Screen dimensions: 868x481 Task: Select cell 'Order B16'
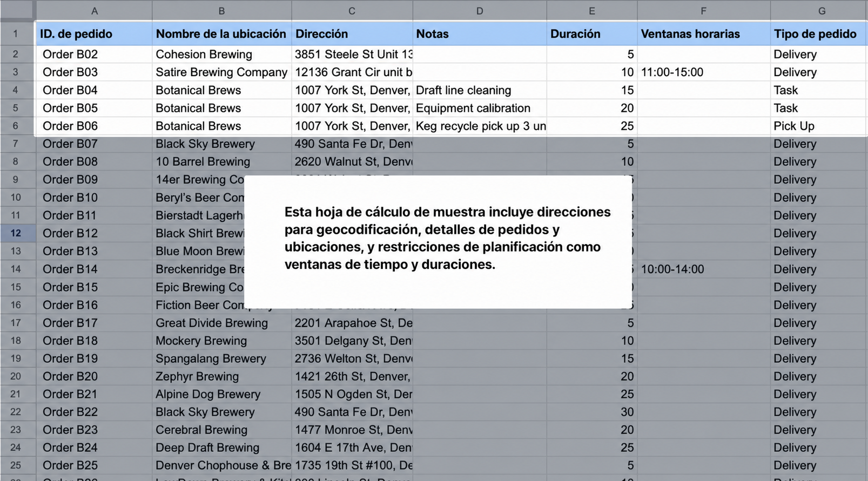pyautogui.click(x=94, y=305)
